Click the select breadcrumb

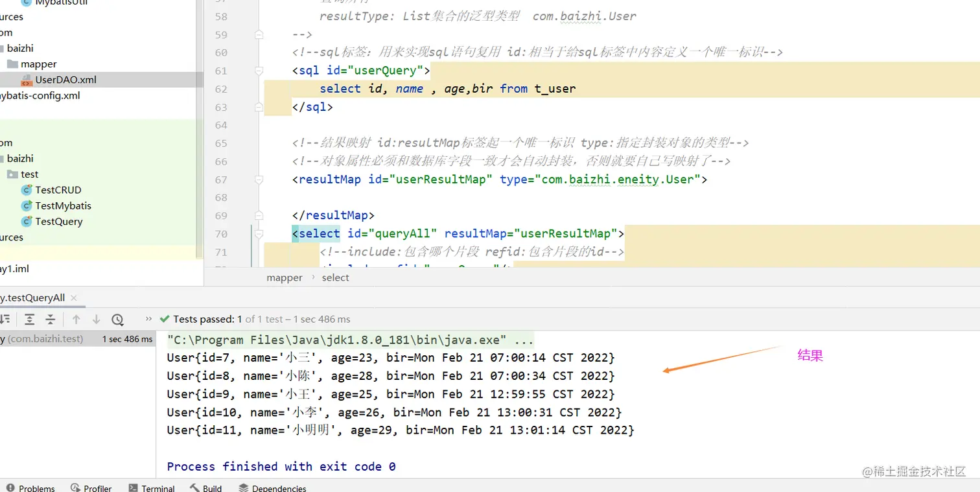(335, 277)
